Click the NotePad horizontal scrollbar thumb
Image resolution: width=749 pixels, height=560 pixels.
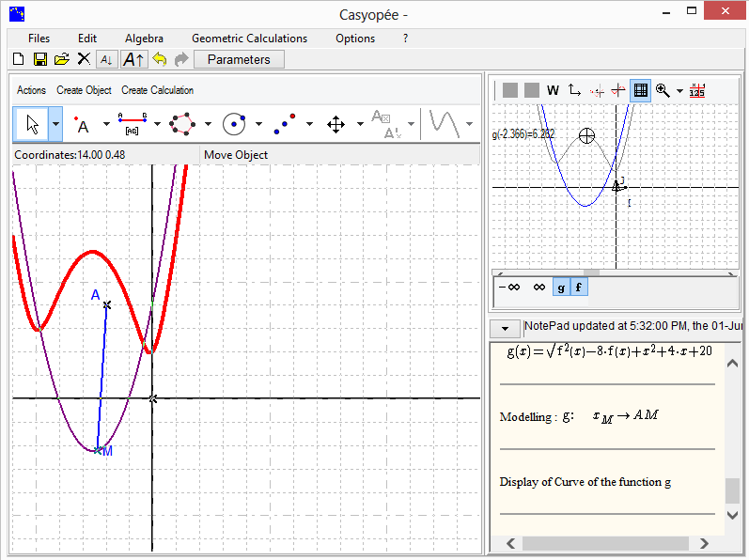605,543
